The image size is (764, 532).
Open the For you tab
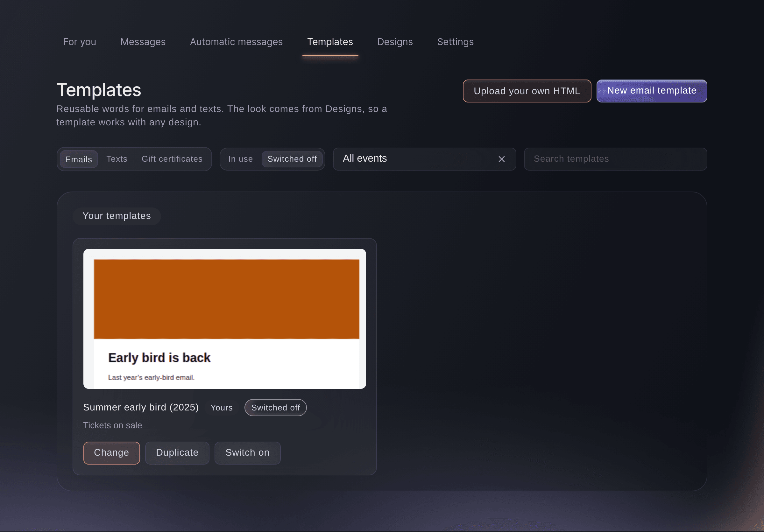[x=80, y=42]
